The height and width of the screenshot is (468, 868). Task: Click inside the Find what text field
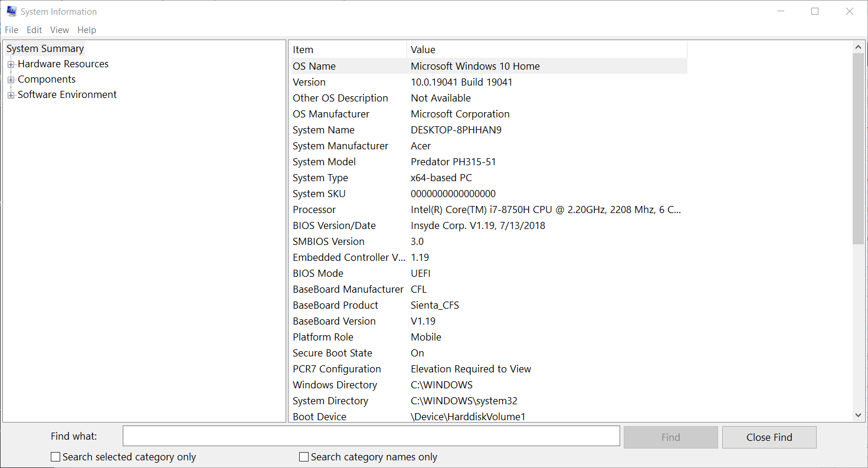point(371,436)
